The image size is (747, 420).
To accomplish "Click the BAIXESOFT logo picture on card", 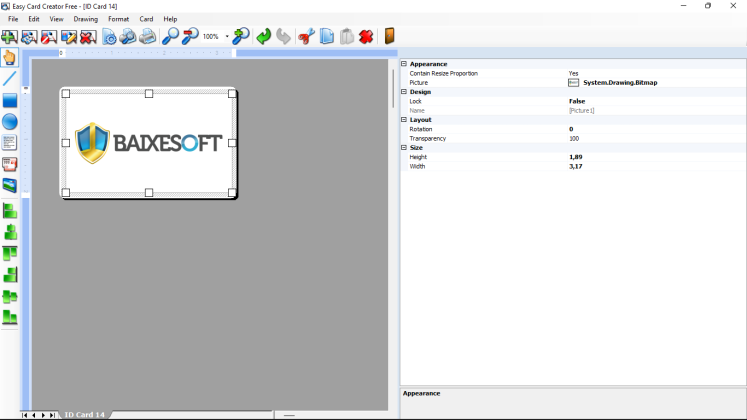I will (149, 143).
